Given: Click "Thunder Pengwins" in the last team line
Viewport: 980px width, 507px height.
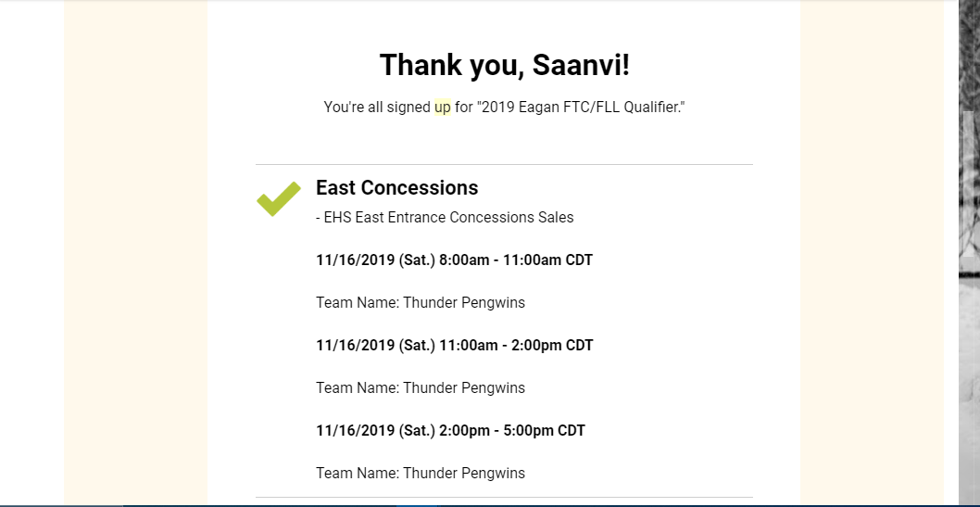Looking at the screenshot, I should pyautogui.click(x=464, y=474).
